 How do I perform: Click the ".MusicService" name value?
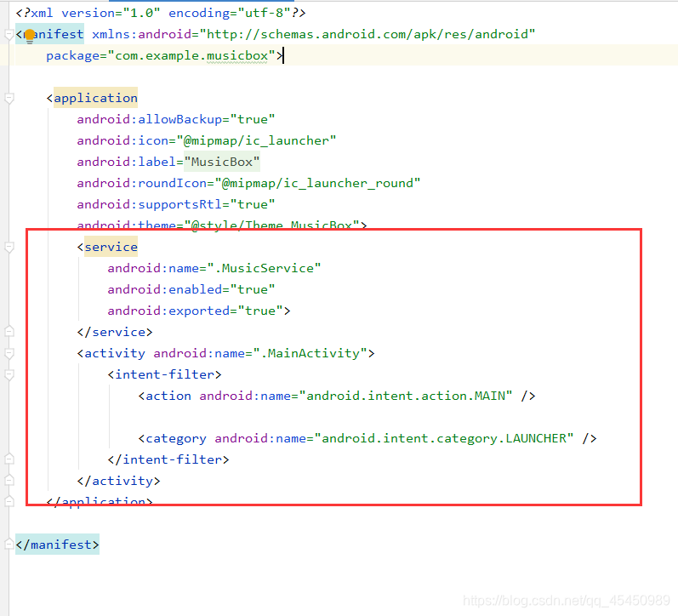coord(265,268)
